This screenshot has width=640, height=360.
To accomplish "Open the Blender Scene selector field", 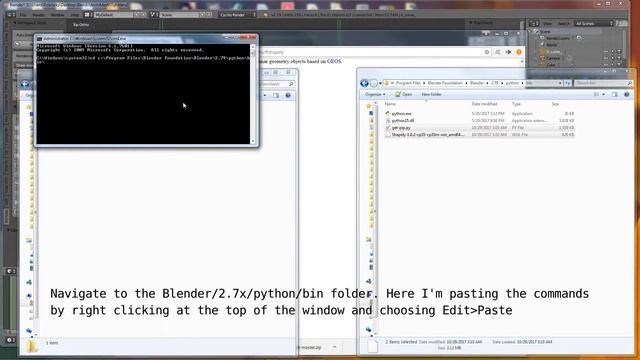I will click(180, 15).
